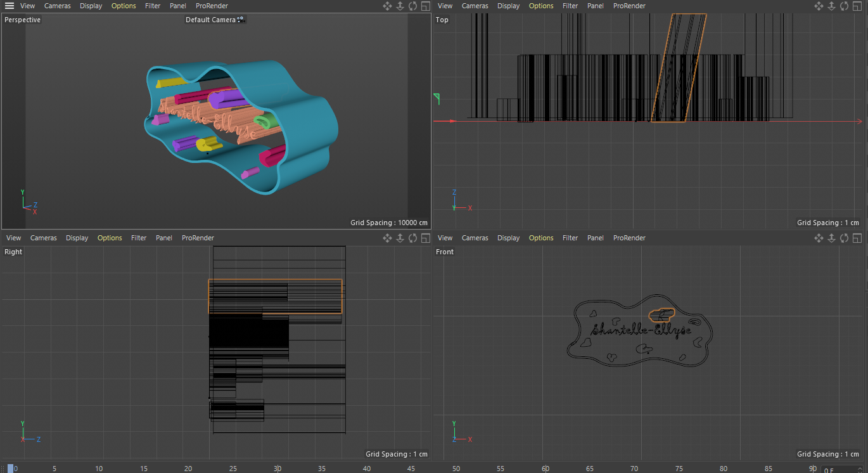The width and height of the screenshot is (868, 473).
Task: Click frame 45 on the timeline ruler
Action: click(x=411, y=469)
